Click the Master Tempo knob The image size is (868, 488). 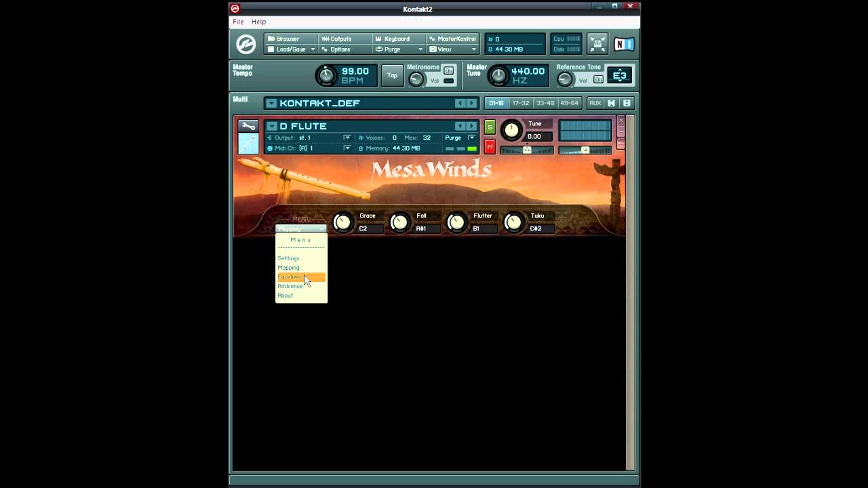[x=326, y=75]
